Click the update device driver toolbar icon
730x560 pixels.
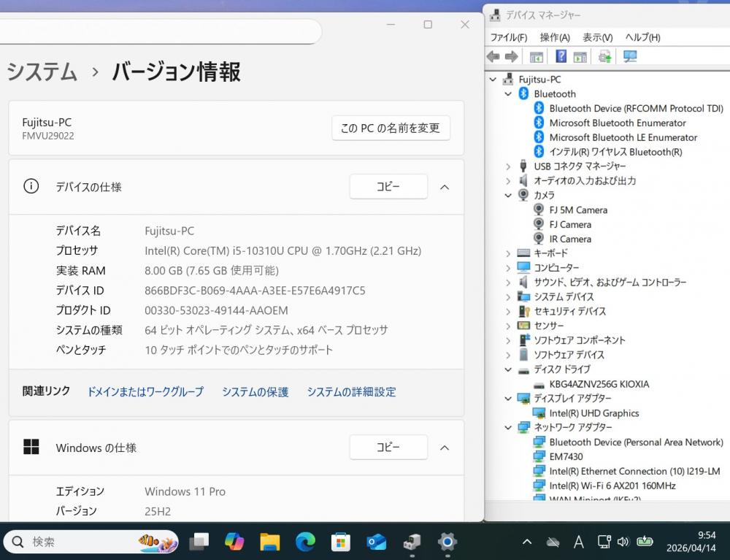[604, 57]
